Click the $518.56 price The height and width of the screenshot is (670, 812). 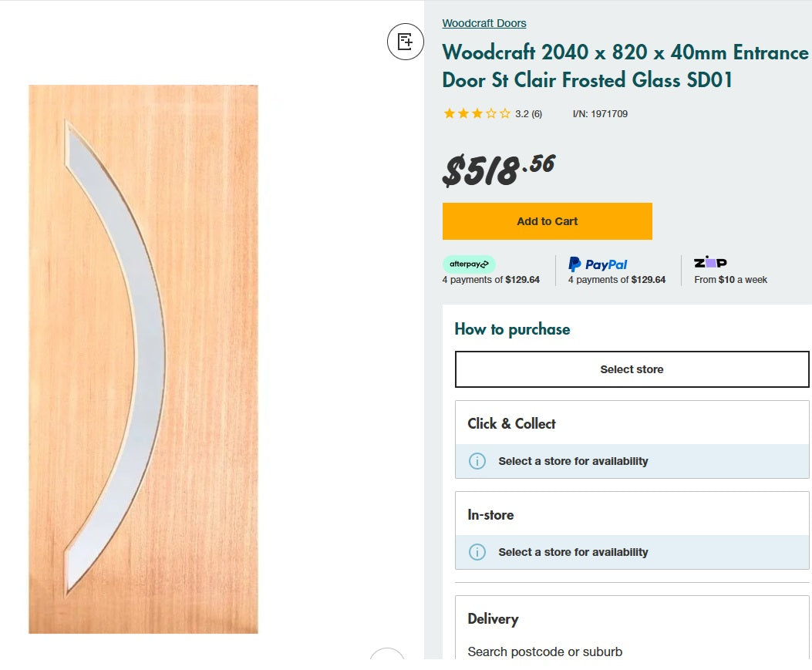498,170
